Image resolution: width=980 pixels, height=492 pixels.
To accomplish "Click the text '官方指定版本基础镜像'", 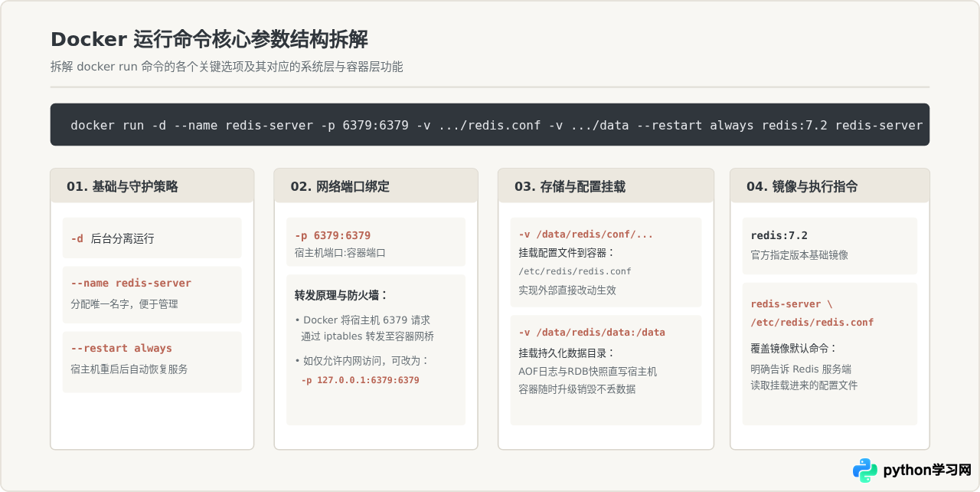I will (799, 254).
